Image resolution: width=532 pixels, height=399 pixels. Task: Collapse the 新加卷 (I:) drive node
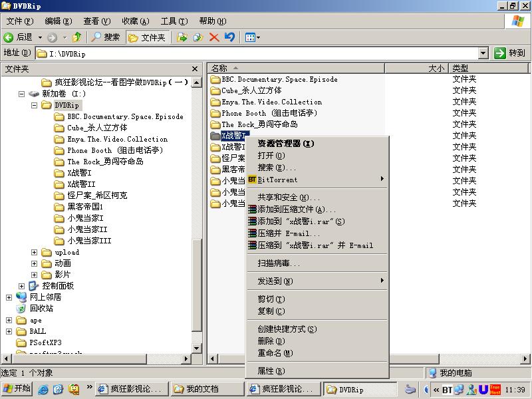pyautogui.click(x=22, y=94)
